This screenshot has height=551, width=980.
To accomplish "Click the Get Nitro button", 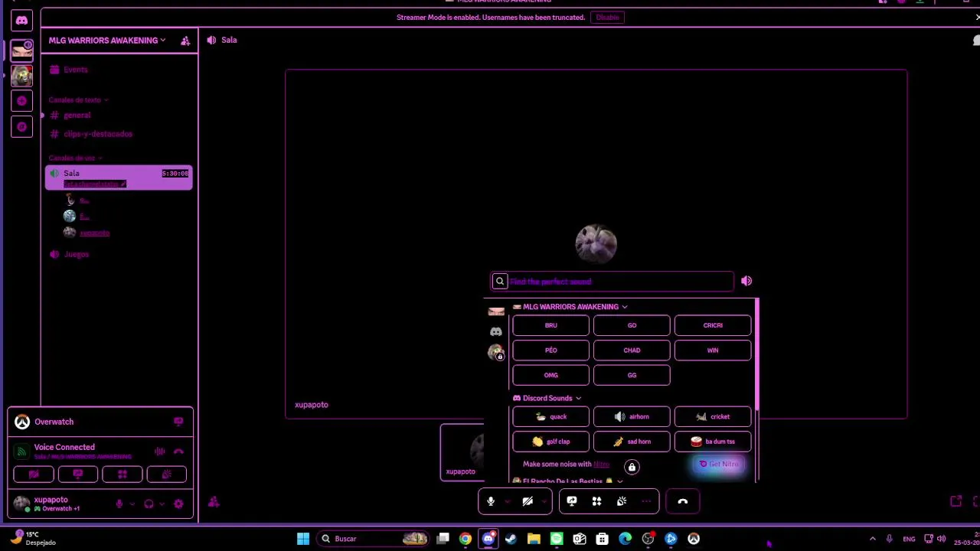I will tap(719, 464).
